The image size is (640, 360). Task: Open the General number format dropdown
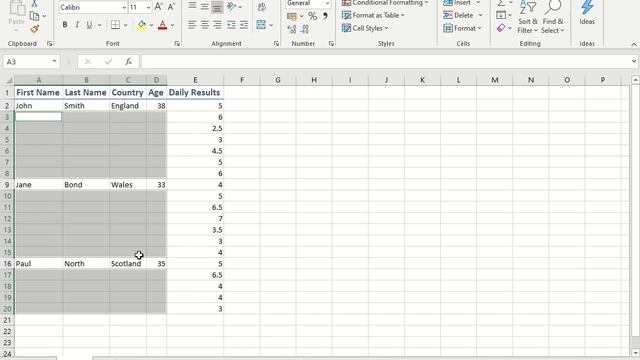click(x=327, y=3)
